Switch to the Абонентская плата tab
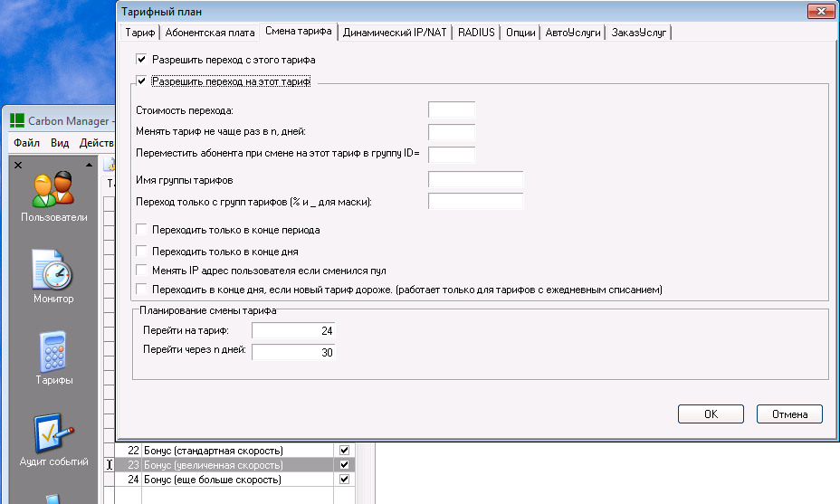The width and height of the screenshot is (840, 504). (x=210, y=33)
